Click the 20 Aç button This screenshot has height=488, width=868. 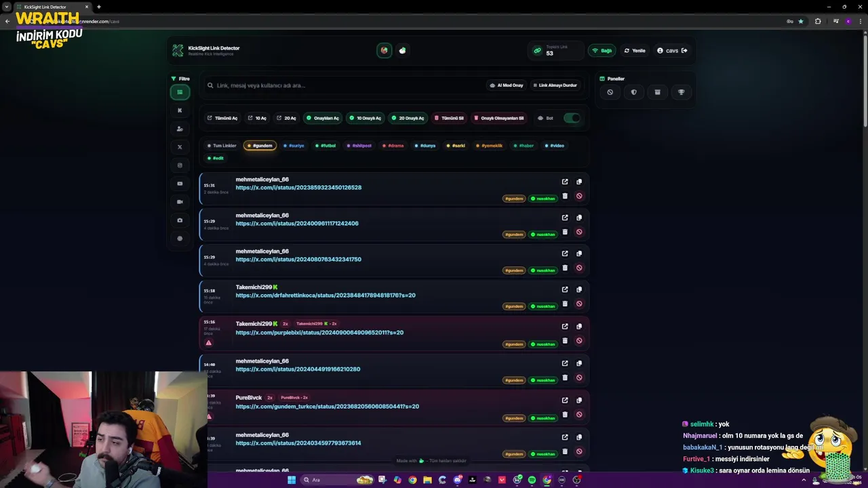point(286,118)
